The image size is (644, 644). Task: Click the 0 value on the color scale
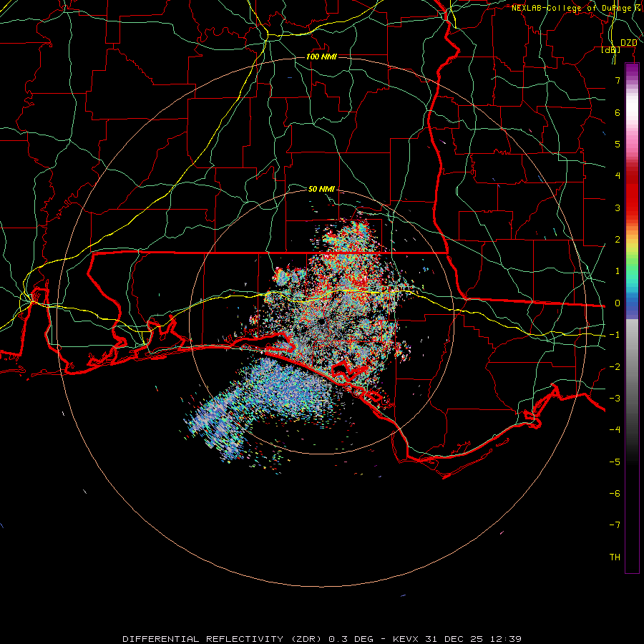coord(618,303)
